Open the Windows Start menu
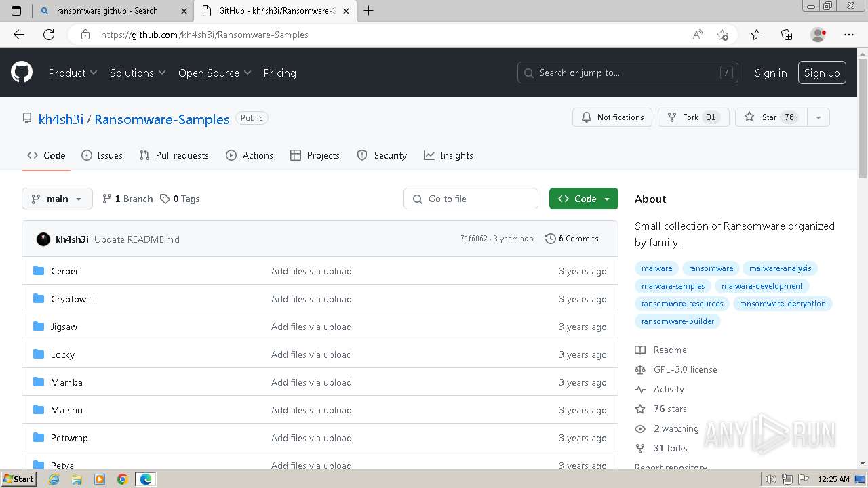 coord(18,479)
